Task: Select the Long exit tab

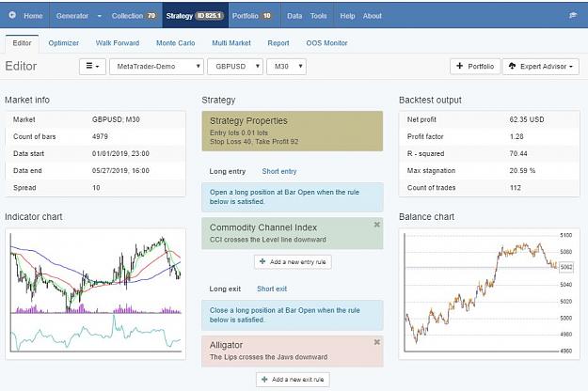Action: [x=225, y=289]
